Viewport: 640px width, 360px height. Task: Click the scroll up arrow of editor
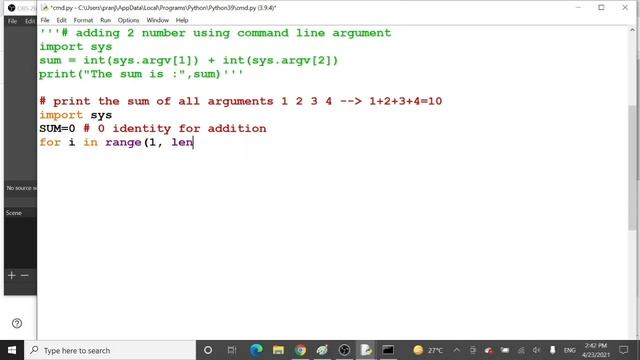[632, 30]
